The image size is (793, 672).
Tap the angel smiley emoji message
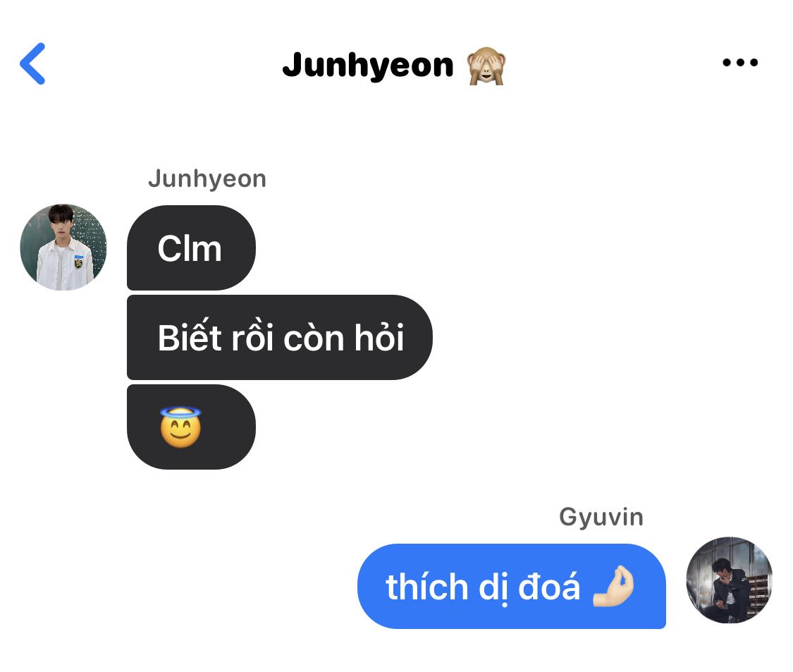[180, 427]
